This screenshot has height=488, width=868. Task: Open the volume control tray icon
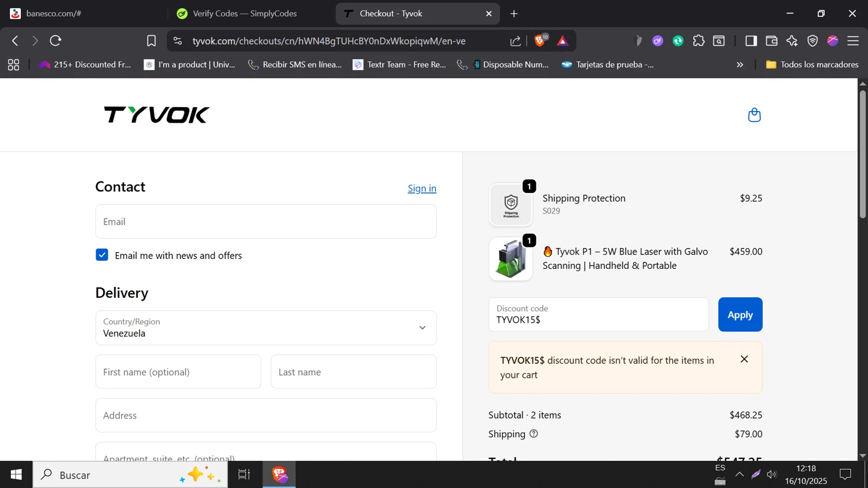(x=772, y=475)
